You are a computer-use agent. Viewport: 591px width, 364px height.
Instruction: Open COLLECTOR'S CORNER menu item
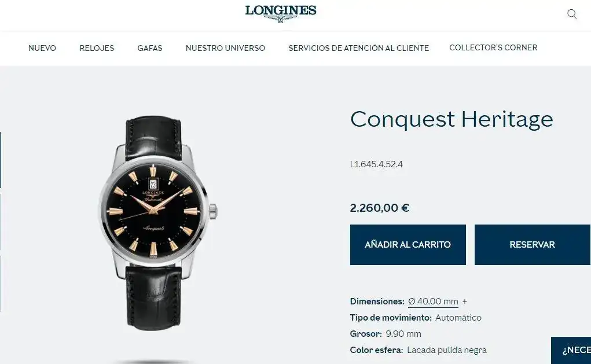(493, 47)
